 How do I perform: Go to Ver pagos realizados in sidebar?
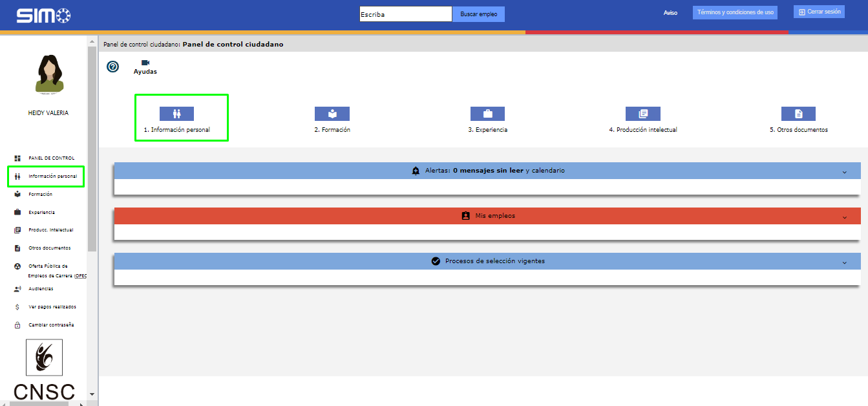52,307
